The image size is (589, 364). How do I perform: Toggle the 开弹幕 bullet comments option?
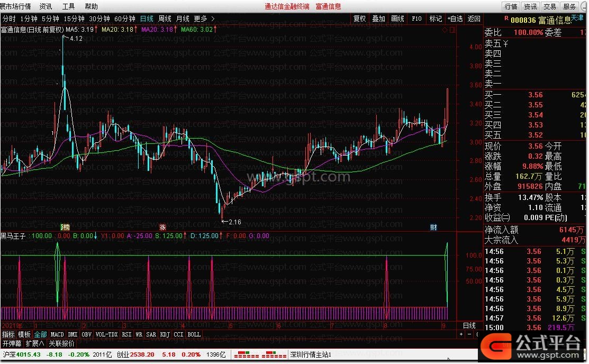[x=12, y=343]
